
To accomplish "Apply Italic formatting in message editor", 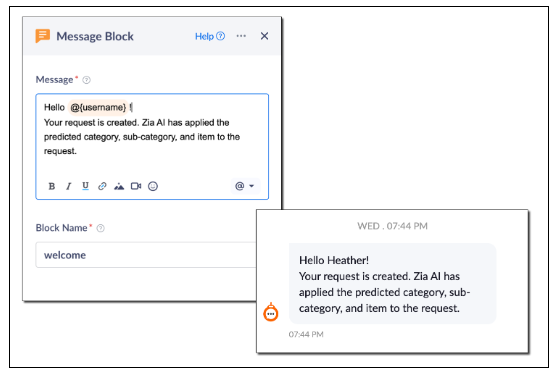I will (x=69, y=186).
